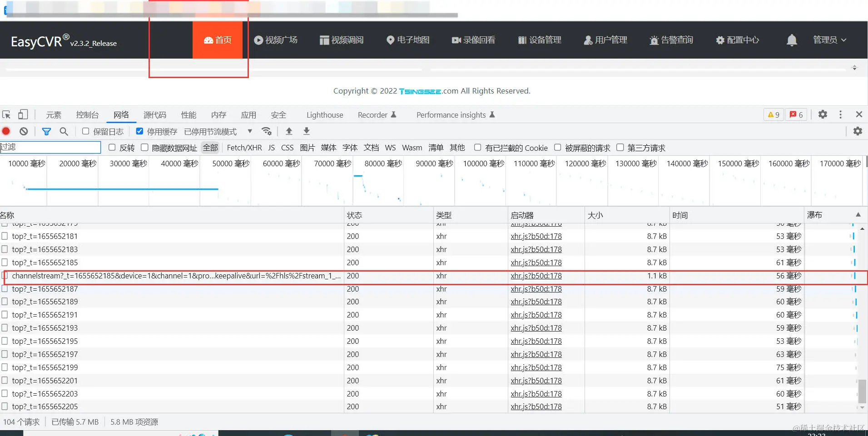Click the EasyCVR notification bell icon
The image size is (868, 436).
coord(792,40)
